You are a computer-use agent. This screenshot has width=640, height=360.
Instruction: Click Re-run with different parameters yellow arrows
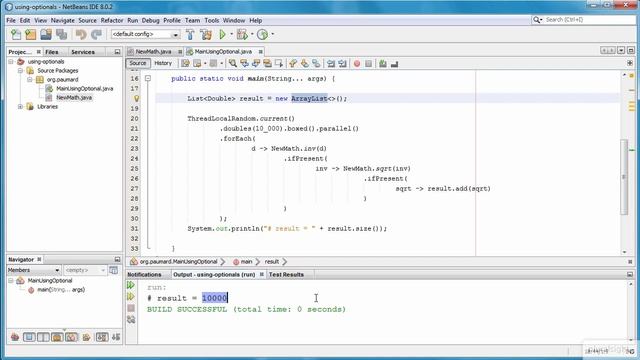point(131,296)
